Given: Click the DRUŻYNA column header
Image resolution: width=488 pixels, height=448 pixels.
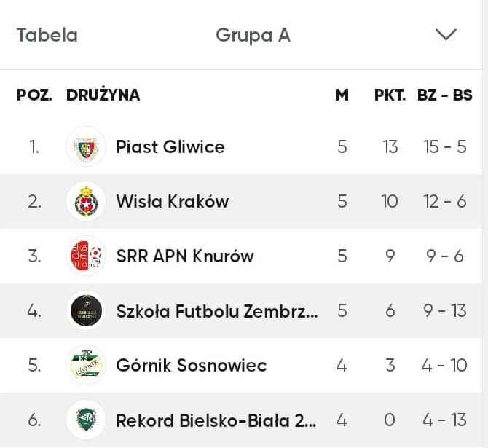Looking at the screenshot, I should point(103,95).
